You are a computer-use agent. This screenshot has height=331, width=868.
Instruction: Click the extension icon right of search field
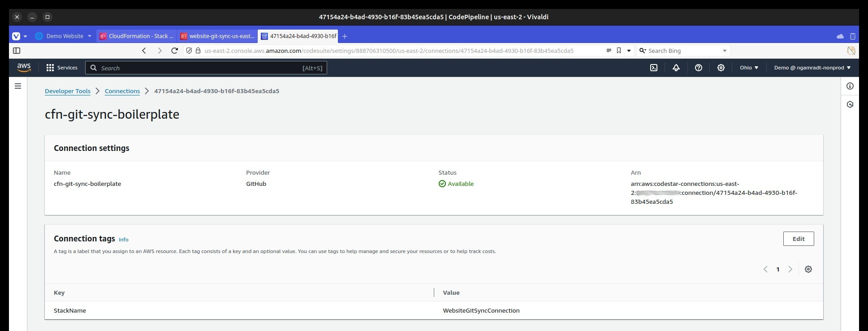(851, 51)
